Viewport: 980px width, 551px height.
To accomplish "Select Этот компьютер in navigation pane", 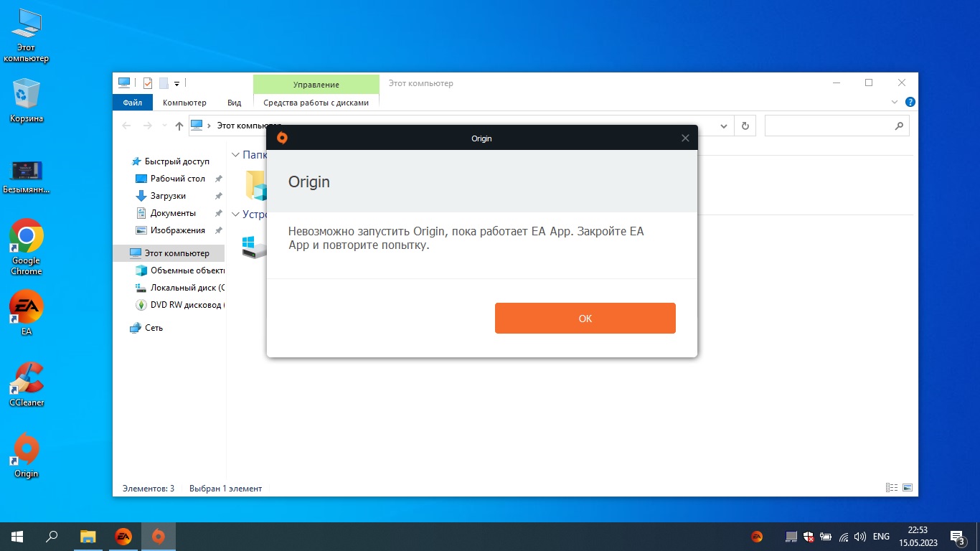I will tap(169, 253).
